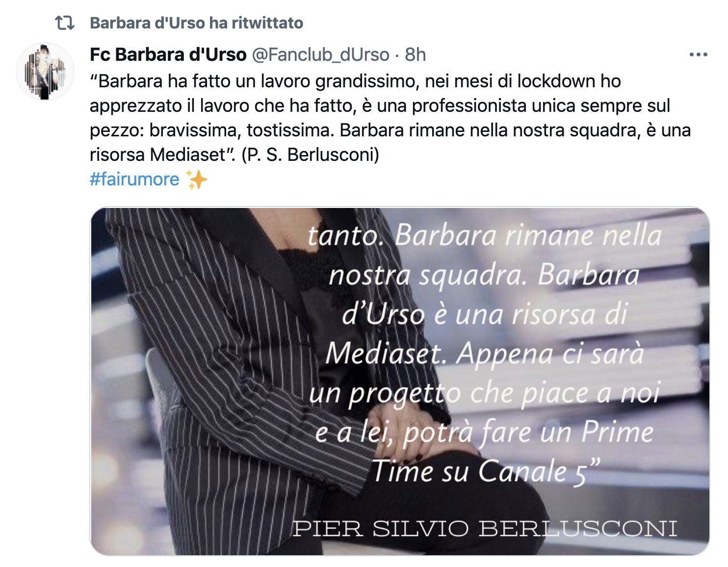Viewport: 728px width, 567px height.
Task: Open the "Barbara d'Urso ha ritwittato" notice
Action: click(x=196, y=23)
